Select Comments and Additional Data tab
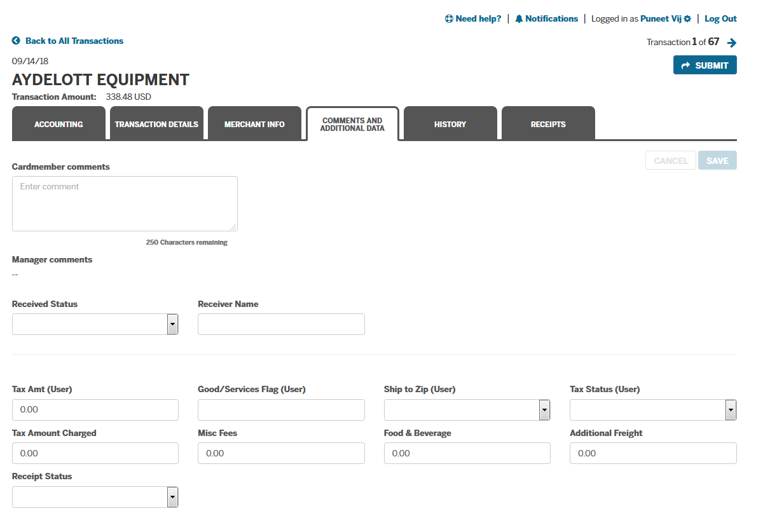Screen dimensions: 770x532 tap(352, 123)
